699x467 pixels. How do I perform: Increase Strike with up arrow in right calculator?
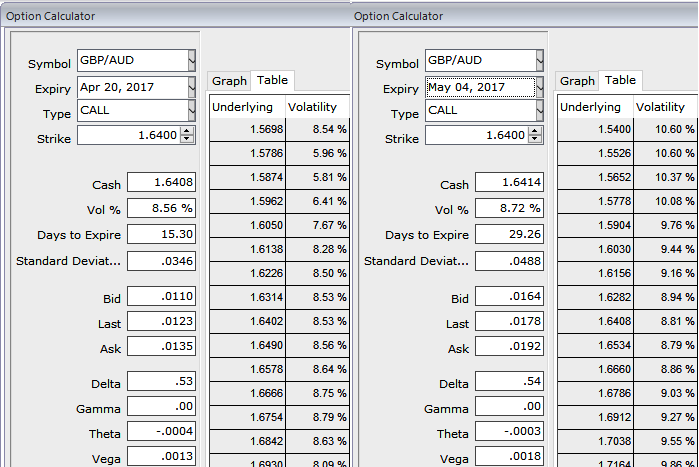(x=535, y=131)
